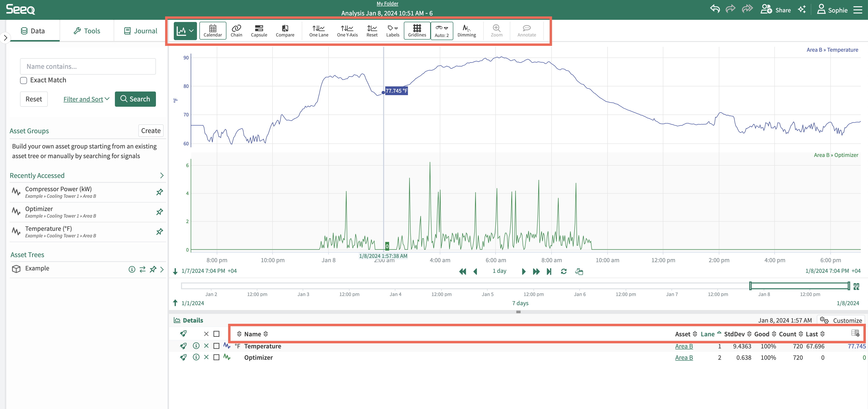Pin the Optimizer recently accessed item
Viewport: 868px width, 409px height.
click(159, 212)
